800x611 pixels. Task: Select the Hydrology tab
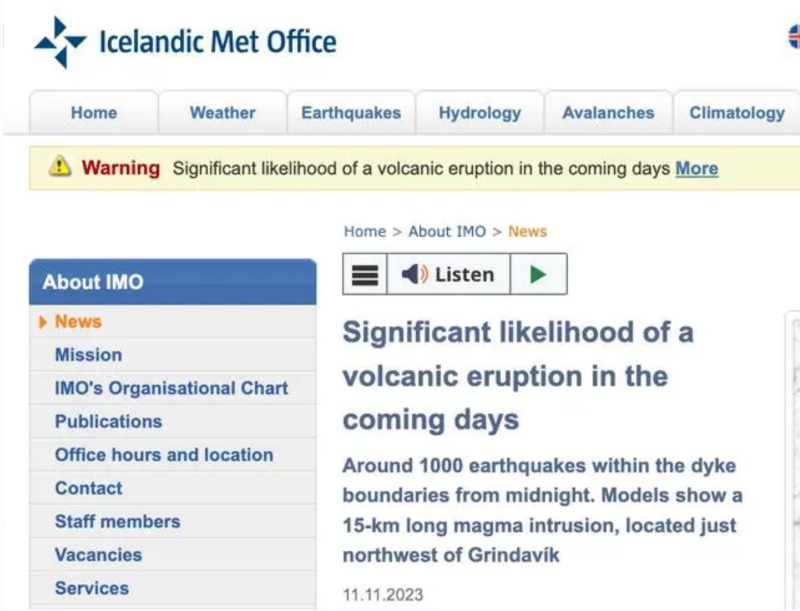pyautogui.click(x=480, y=113)
